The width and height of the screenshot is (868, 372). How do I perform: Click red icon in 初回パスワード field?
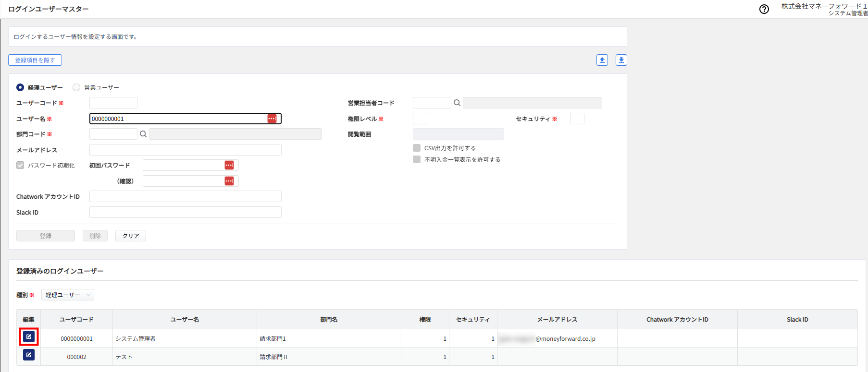coord(229,165)
